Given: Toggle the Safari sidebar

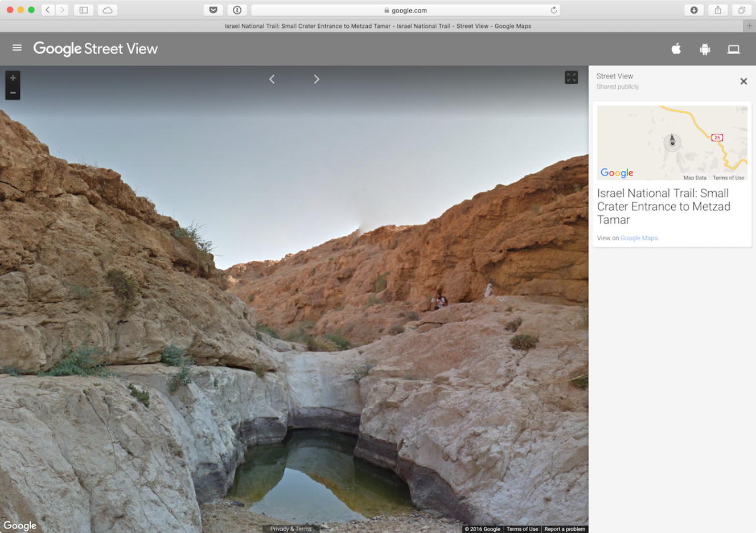Looking at the screenshot, I should coord(84,10).
